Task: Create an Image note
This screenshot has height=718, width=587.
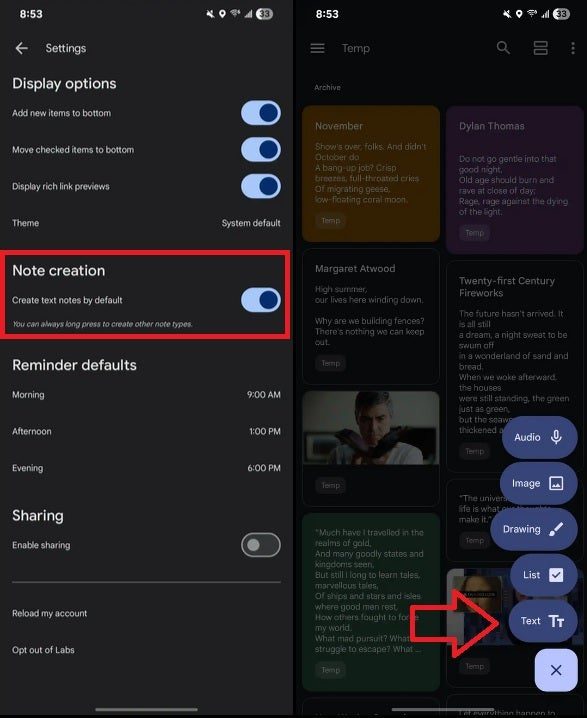Action: pyautogui.click(x=538, y=483)
